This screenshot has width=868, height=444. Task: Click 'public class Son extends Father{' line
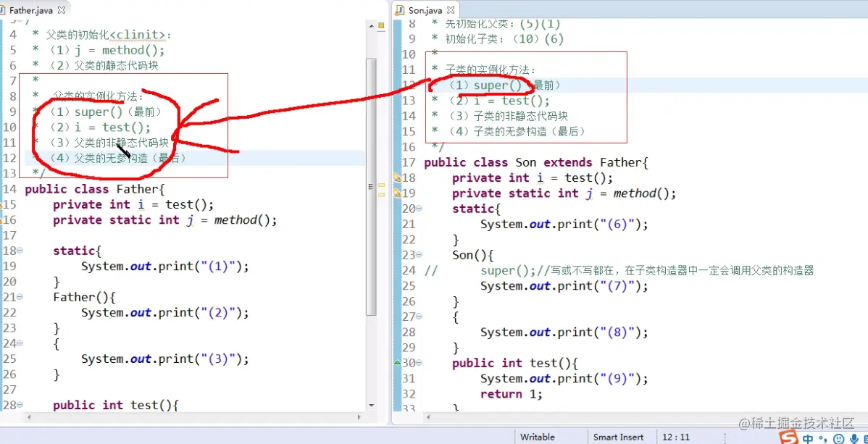[x=535, y=163]
